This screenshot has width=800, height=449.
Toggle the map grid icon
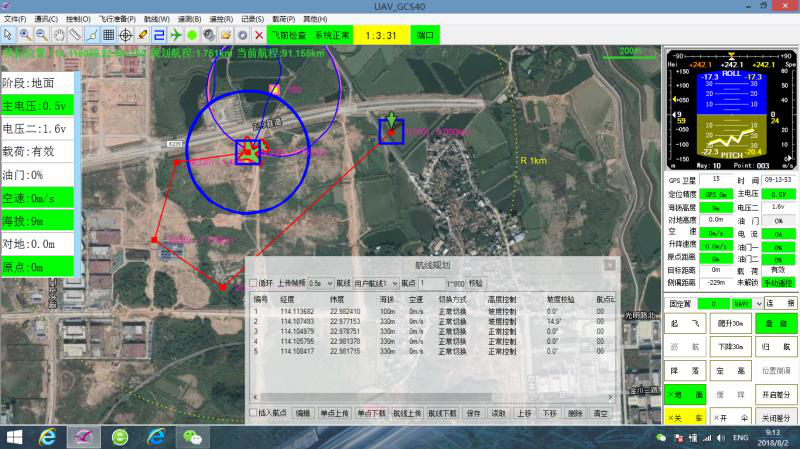108,34
